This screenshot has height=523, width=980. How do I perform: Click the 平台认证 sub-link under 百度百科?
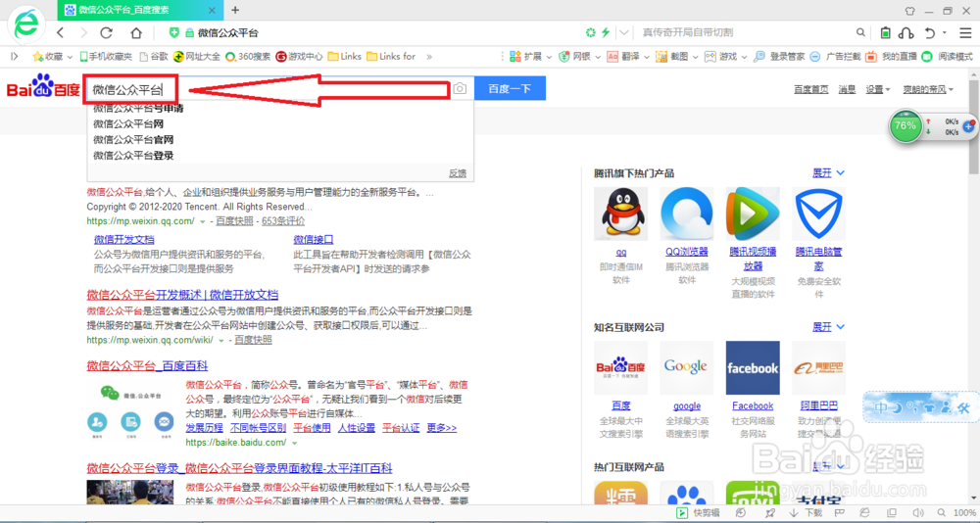pos(401,428)
